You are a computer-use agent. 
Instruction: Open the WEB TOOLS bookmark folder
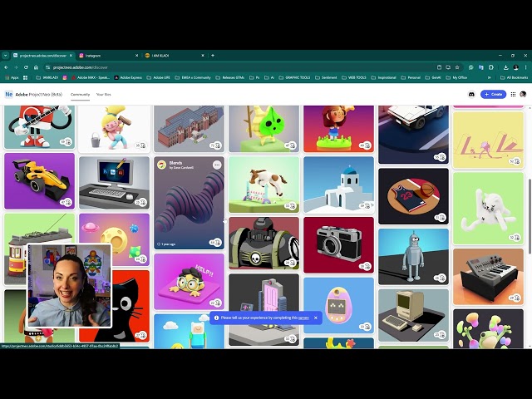(x=355, y=77)
